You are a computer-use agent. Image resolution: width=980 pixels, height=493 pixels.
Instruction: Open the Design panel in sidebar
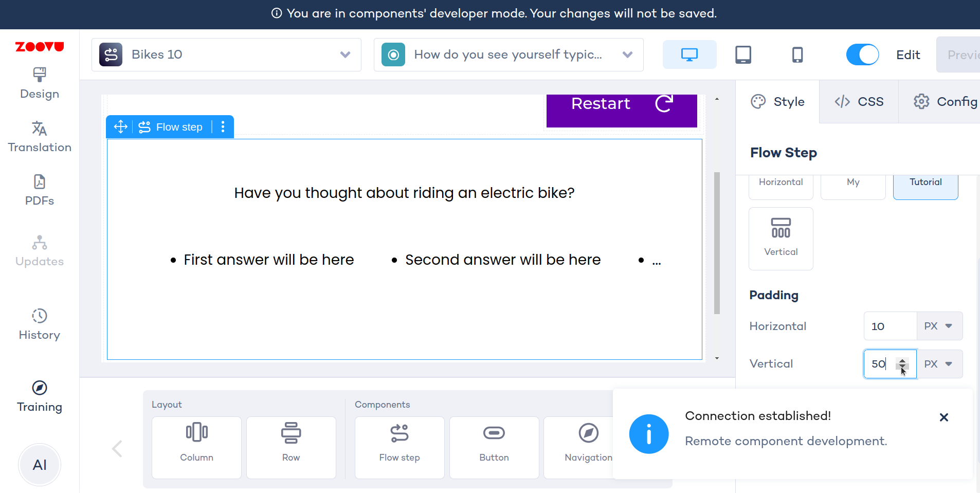pos(40,83)
